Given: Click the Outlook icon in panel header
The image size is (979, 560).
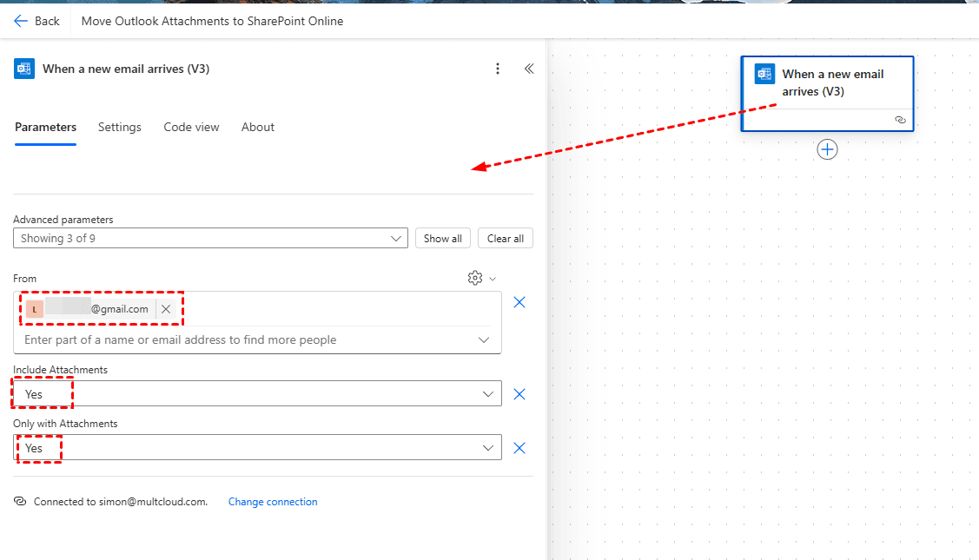Looking at the screenshot, I should click(x=24, y=69).
